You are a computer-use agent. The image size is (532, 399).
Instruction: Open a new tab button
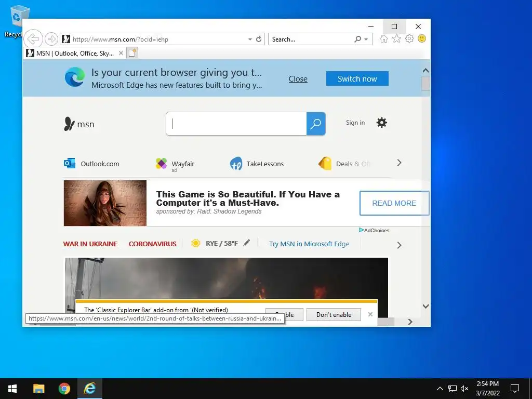(x=132, y=53)
